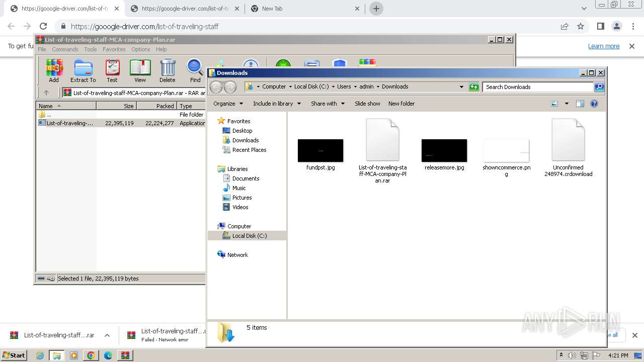
Task: Click Slide show in Explorer toolbar
Action: coord(367,104)
